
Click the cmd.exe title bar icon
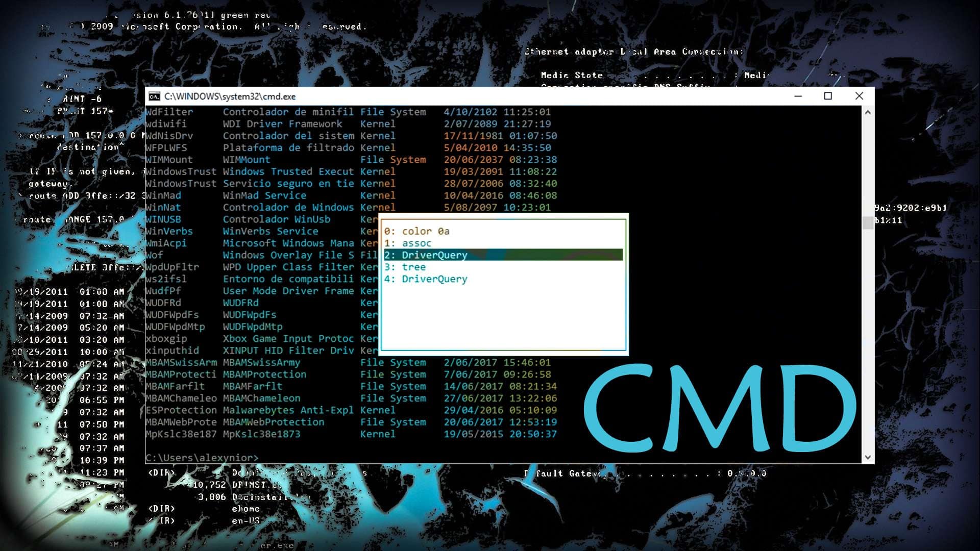[x=154, y=96]
